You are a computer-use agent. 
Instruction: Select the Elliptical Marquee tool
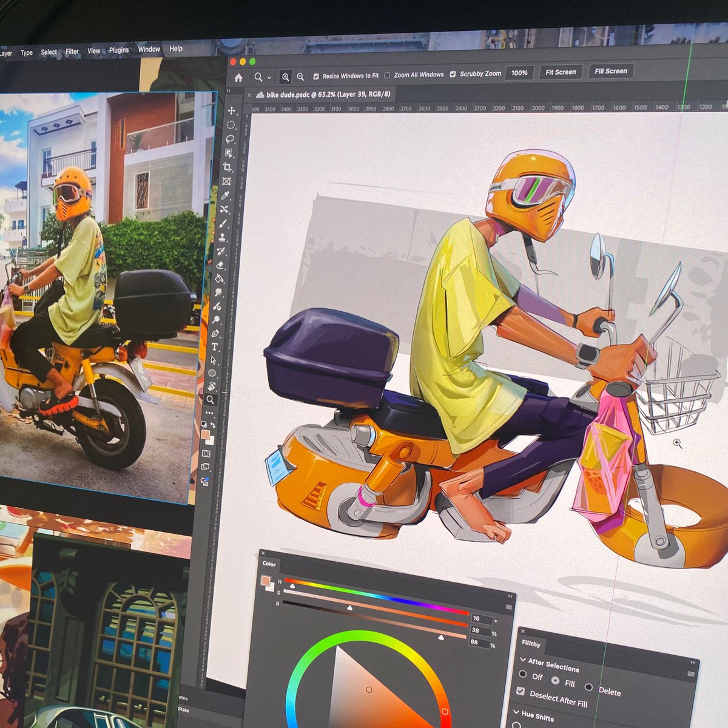[x=231, y=125]
